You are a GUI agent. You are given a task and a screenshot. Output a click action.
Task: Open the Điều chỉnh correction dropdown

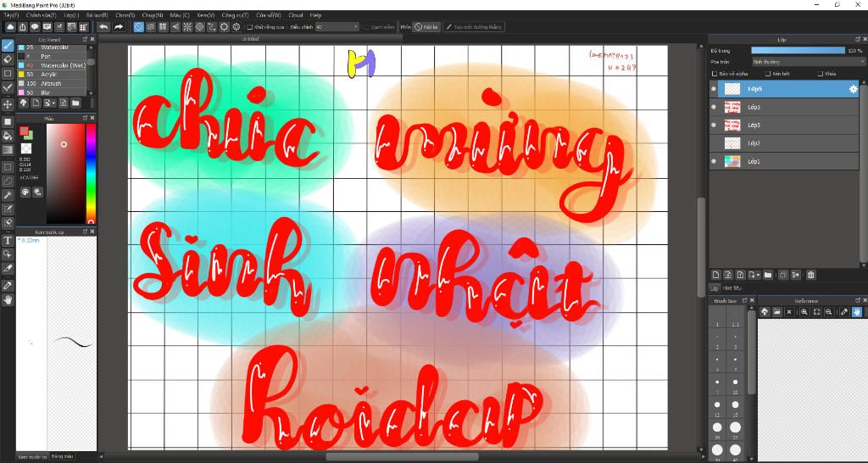click(337, 26)
